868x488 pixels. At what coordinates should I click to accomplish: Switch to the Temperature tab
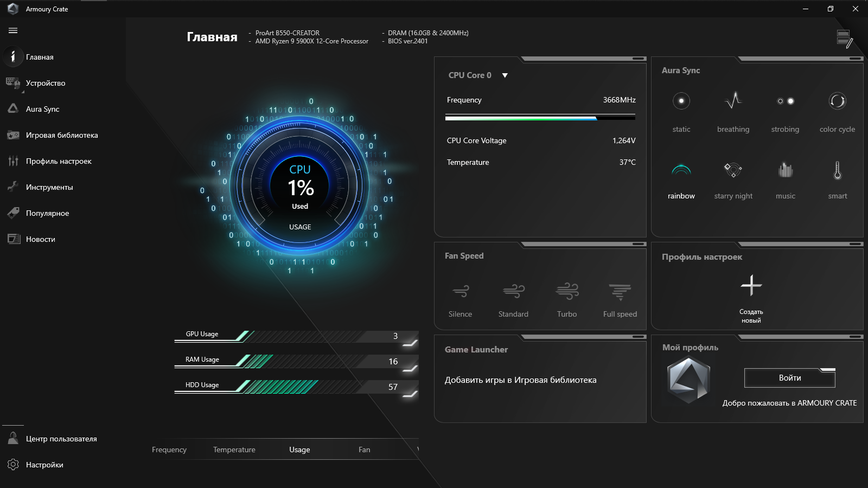(234, 450)
